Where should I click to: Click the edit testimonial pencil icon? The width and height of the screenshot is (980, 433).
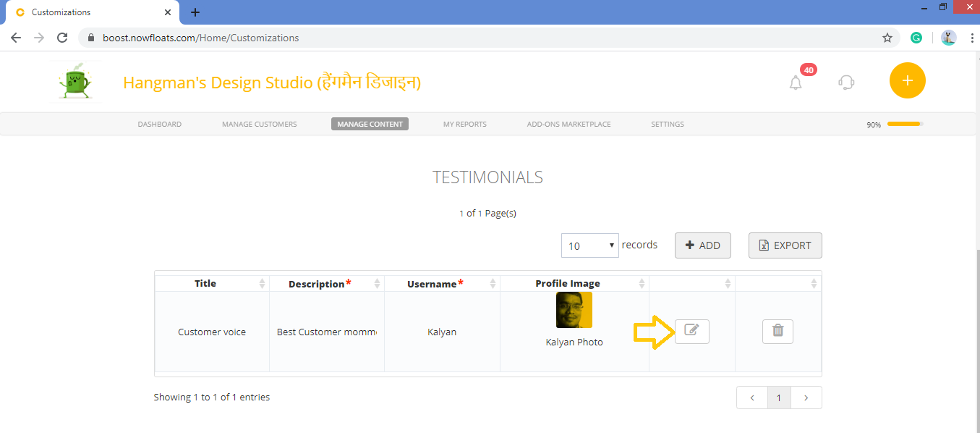click(691, 331)
